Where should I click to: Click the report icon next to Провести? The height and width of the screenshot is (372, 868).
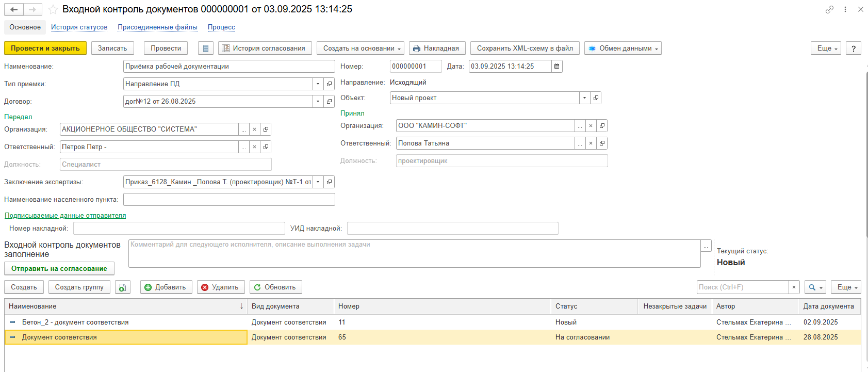click(x=206, y=48)
